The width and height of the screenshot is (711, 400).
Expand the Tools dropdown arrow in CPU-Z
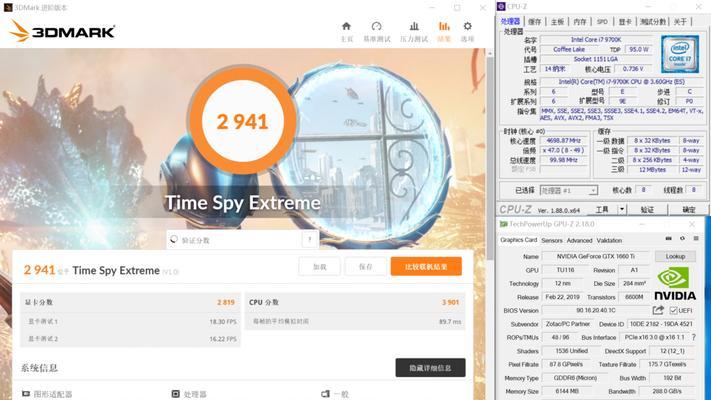tap(622, 209)
